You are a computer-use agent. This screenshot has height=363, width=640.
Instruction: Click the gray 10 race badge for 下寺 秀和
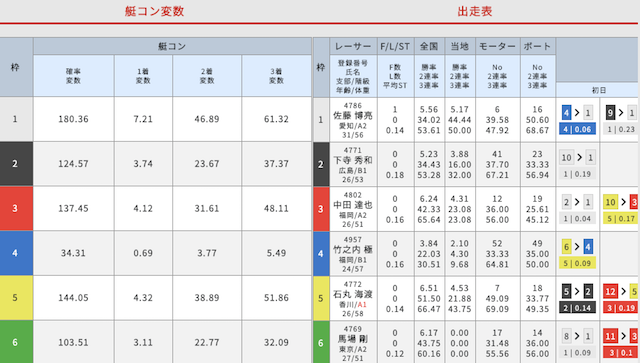tap(566, 157)
